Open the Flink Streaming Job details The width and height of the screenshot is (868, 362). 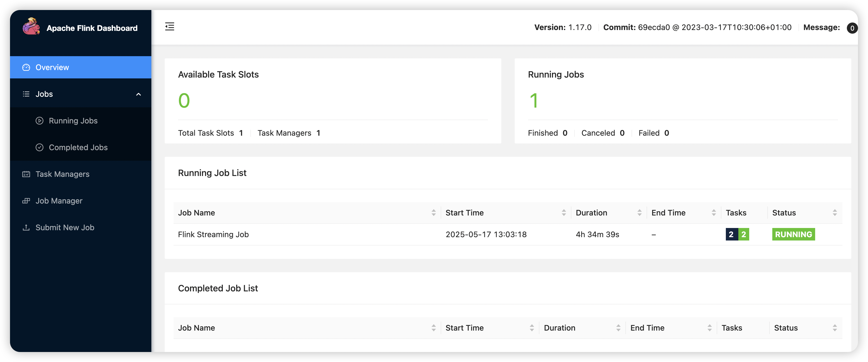click(213, 234)
